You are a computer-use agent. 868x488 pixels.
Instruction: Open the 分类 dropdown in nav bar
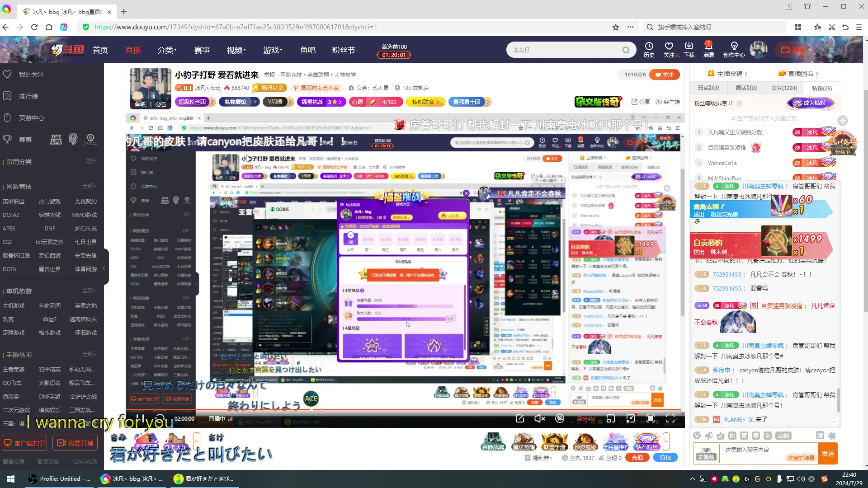[167, 50]
